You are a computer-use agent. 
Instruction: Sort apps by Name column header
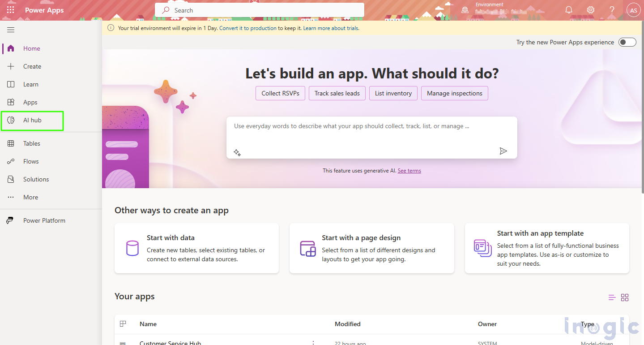point(148,324)
